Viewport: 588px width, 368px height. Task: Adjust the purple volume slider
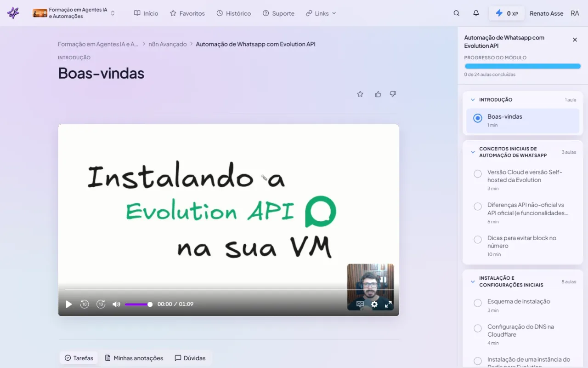point(138,304)
